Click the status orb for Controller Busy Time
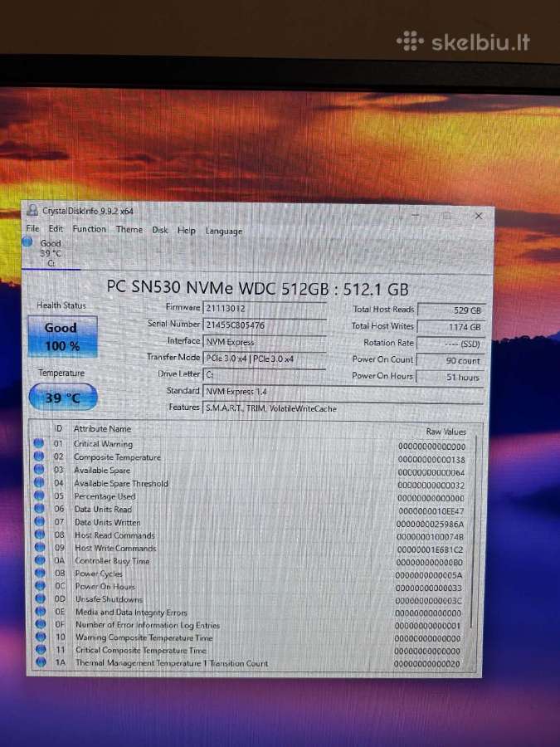The height and width of the screenshot is (747, 560). click(40, 560)
